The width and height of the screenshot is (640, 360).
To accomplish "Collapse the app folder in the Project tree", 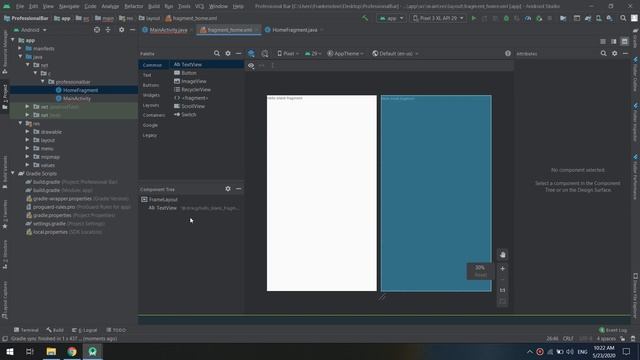I will pos(13,40).
